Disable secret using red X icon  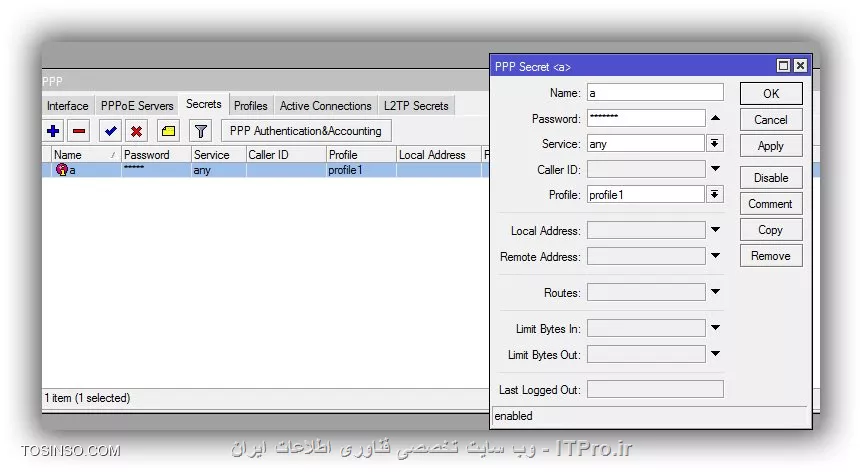click(x=136, y=131)
